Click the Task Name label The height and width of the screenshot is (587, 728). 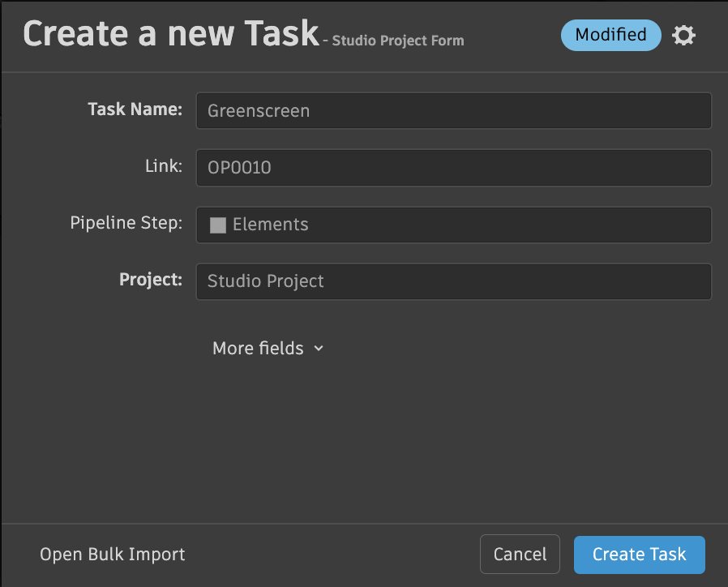[135, 109]
